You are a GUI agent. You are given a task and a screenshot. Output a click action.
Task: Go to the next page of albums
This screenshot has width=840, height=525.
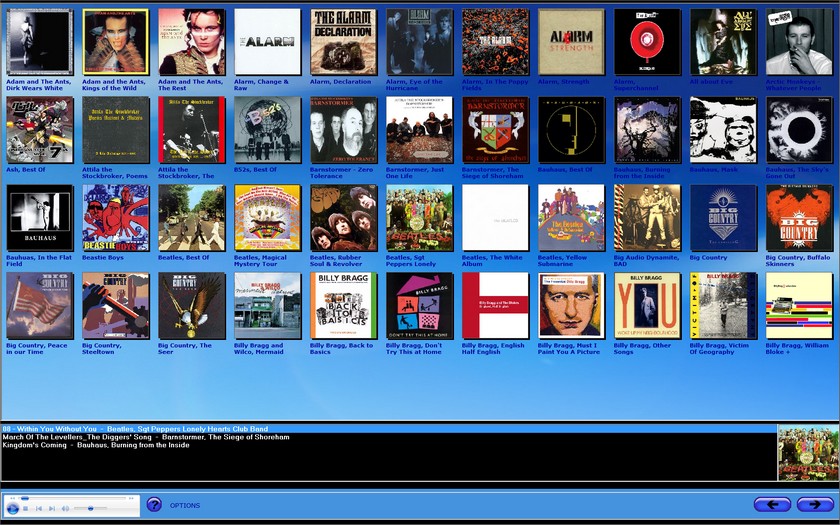point(815,505)
